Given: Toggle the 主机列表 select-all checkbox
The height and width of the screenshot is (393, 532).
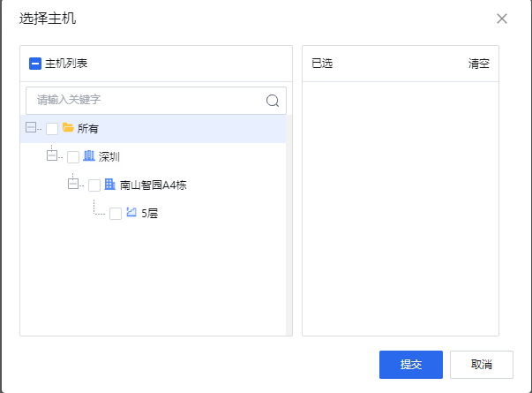Looking at the screenshot, I should coord(35,64).
